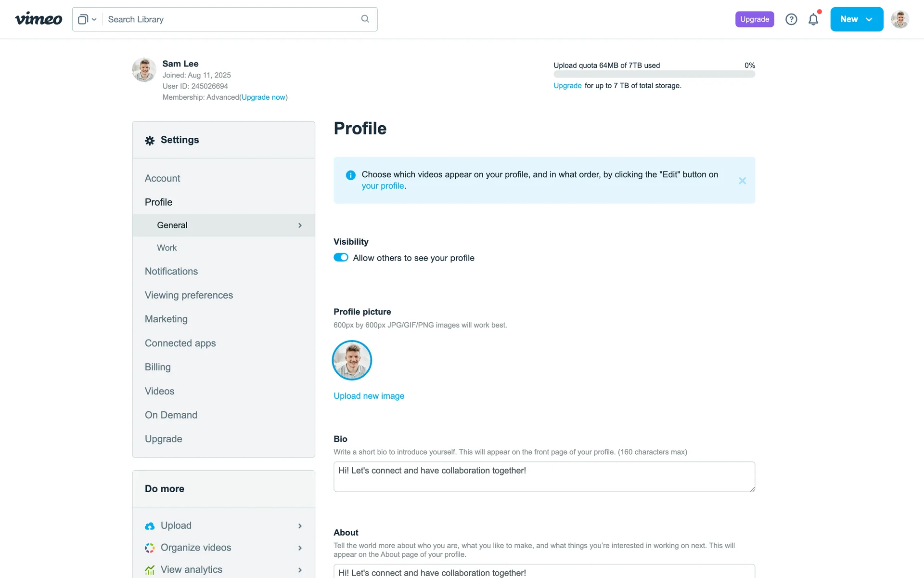Image resolution: width=924 pixels, height=578 pixels.
Task: Open the notifications bell
Action: [x=813, y=19]
